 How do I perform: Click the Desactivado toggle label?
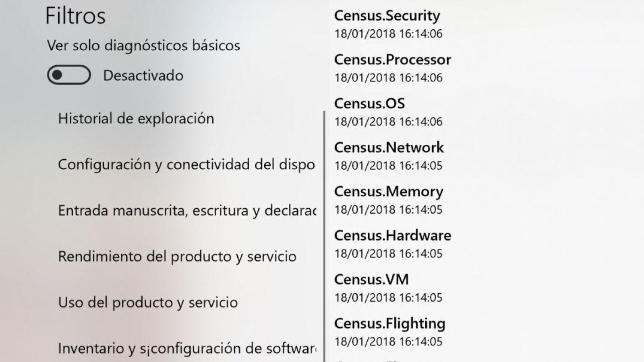pos(143,76)
